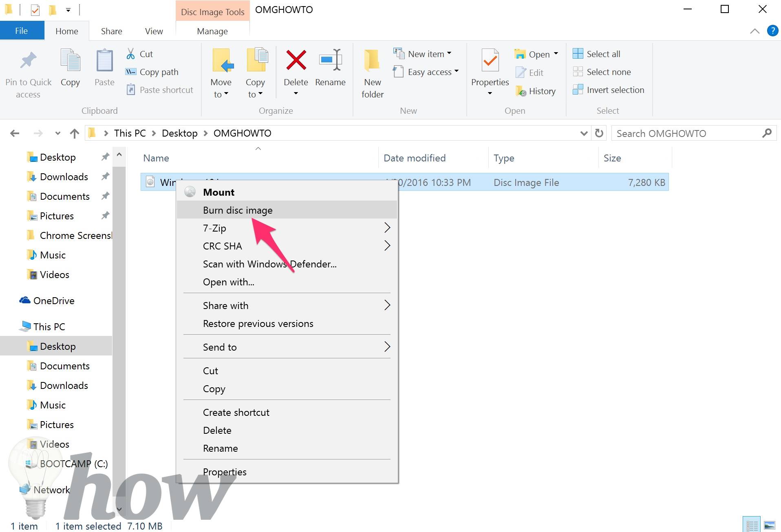Choose Rename in context menu
Screen dimensions: 781x532
point(287,448)
